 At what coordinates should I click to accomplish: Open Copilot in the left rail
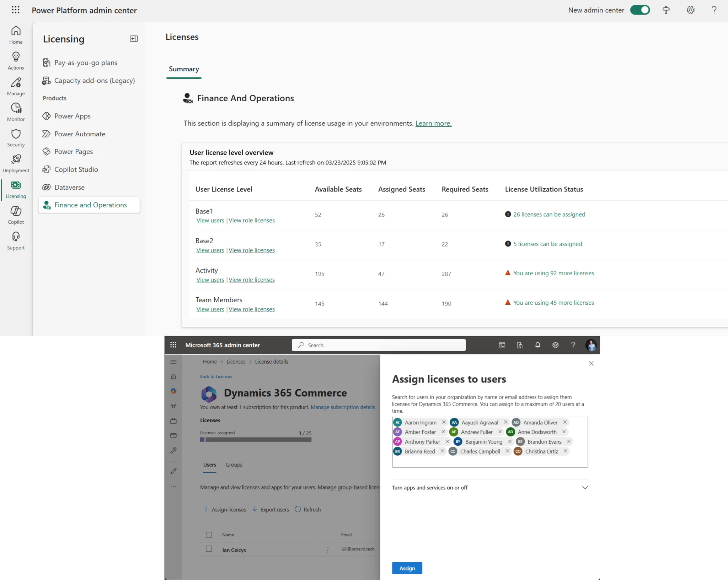click(x=16, y=215)
